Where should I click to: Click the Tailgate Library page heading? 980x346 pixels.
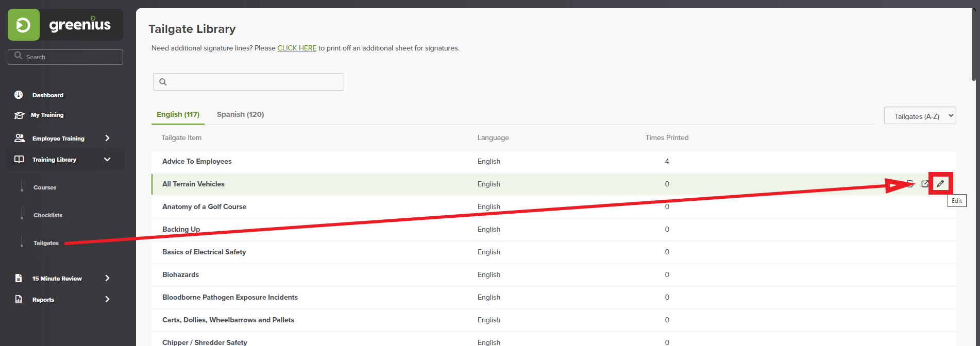pos(192,29)
